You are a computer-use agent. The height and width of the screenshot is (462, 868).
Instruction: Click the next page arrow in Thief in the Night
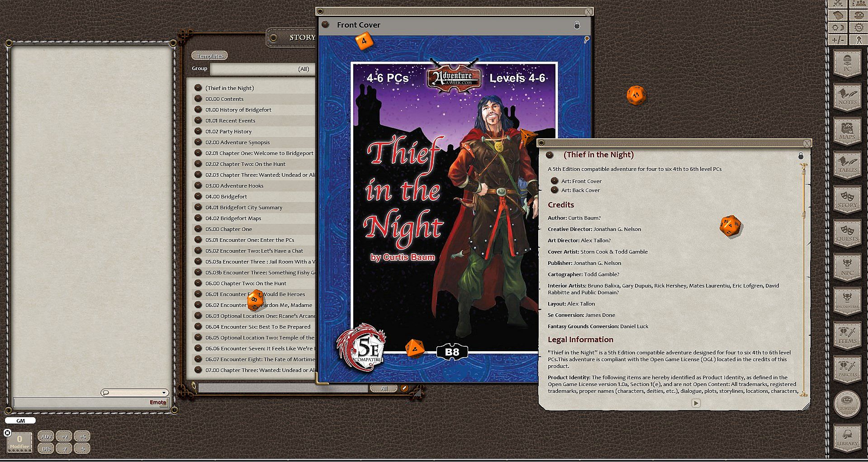click(696, 403)
